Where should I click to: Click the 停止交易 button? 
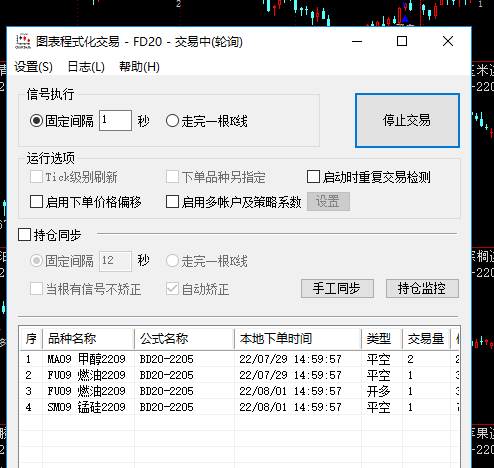407,120
